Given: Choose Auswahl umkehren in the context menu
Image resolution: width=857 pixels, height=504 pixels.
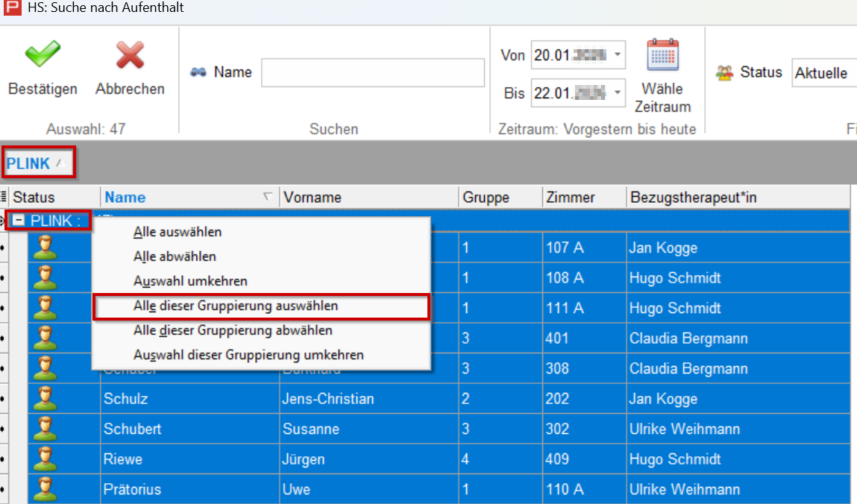Looking at the screenshot, I should pyautogui.click(x=190, y=281).
